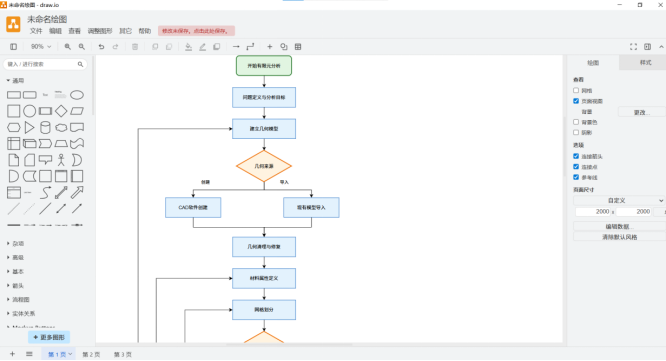The height and width of the screenshot is (361, 666).
Task: Uncheck the 连接点 checkbox
Action: [x=576, y=167]
